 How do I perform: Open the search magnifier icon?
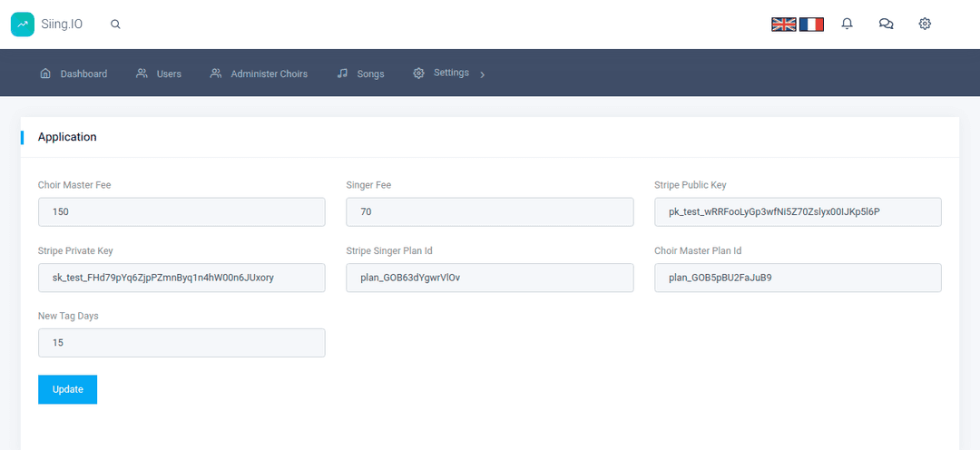pos(115,24)
